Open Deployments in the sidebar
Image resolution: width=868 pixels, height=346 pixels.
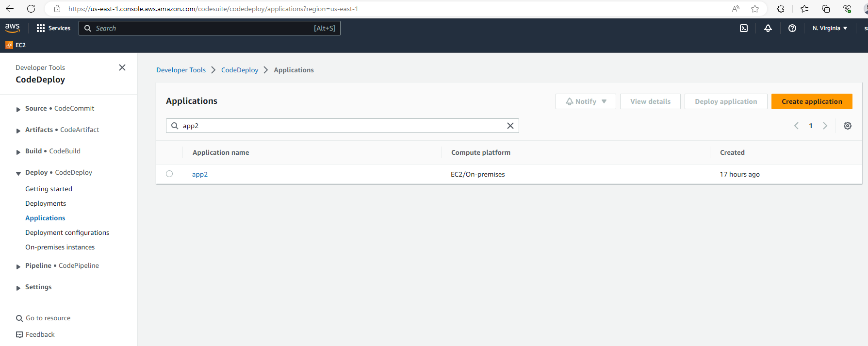click(x=46, y=203)
